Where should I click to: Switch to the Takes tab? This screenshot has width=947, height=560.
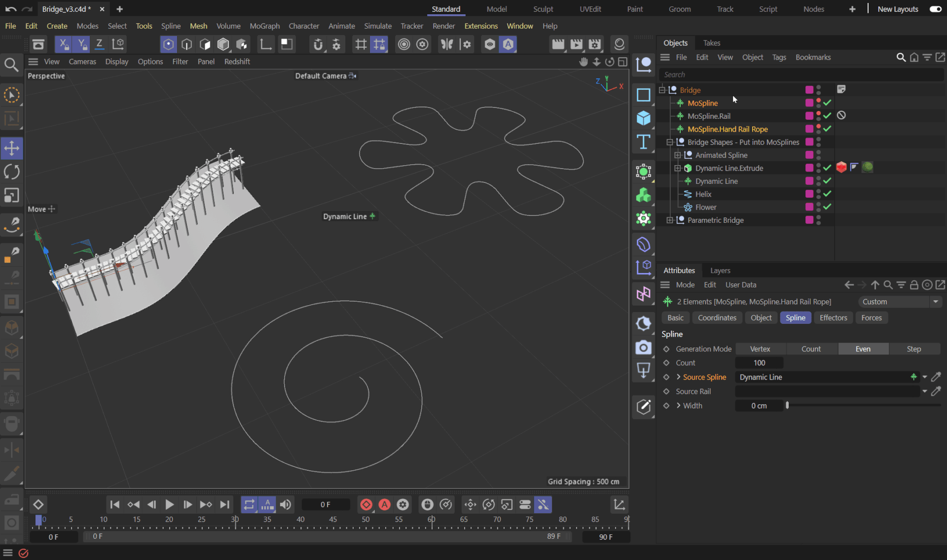coord(712,43)
